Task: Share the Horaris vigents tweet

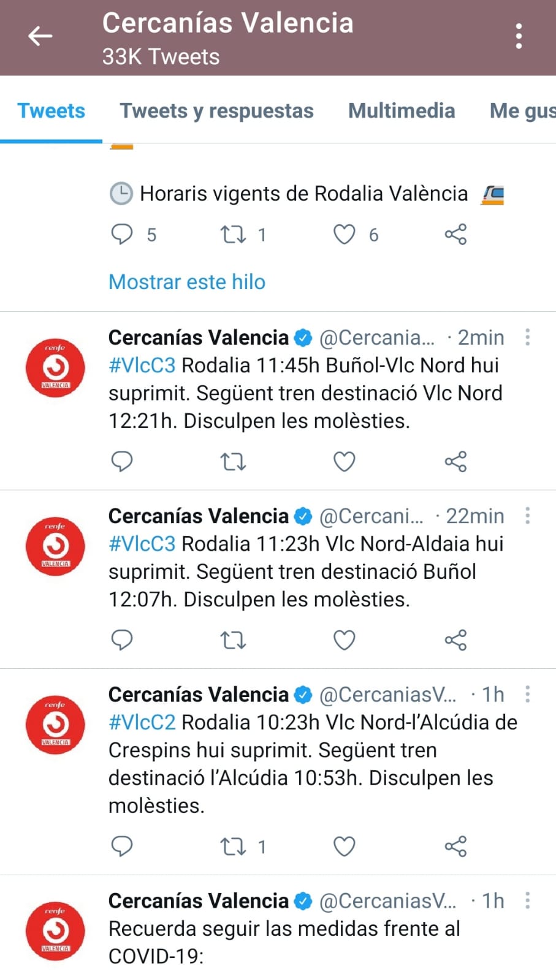Action: [455, 234]
